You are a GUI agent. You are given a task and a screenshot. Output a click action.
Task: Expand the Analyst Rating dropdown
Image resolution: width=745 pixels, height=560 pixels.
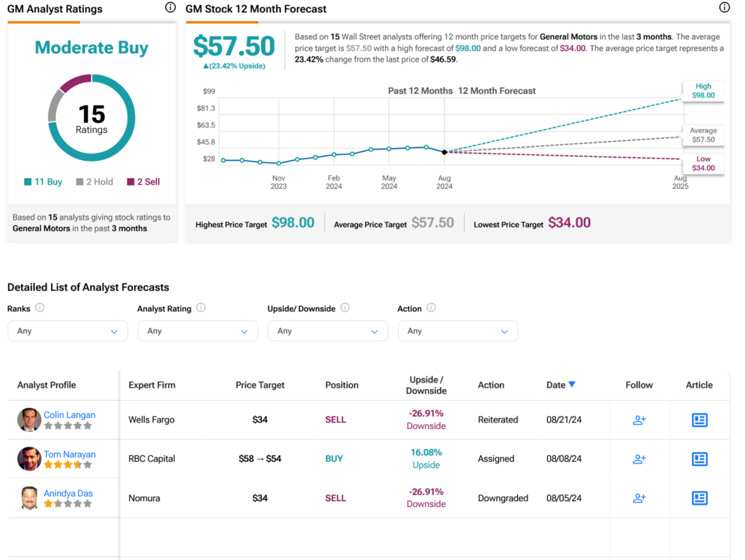point(197,331)
